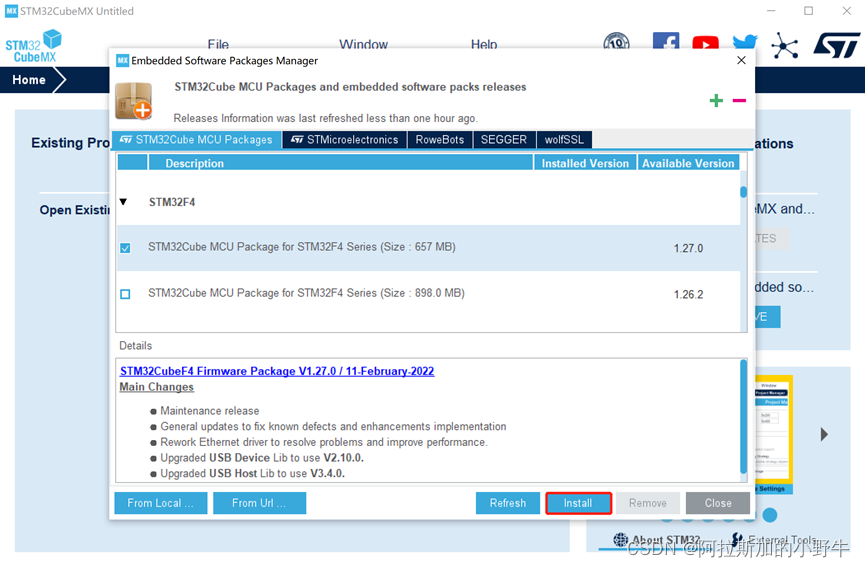The height and width of the screenshot is (567, 865).
Task: Switch to wolfSSL tab
Action: pyautogui.click(x=564, y=140)
